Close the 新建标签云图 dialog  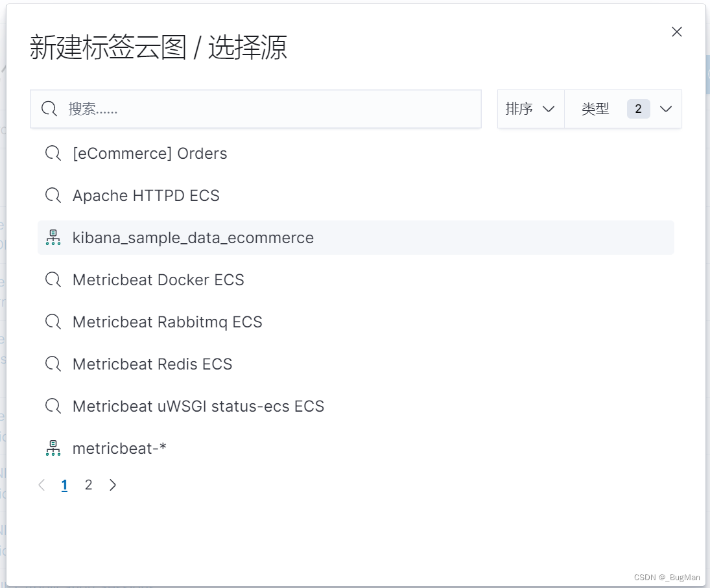(677, 32)
